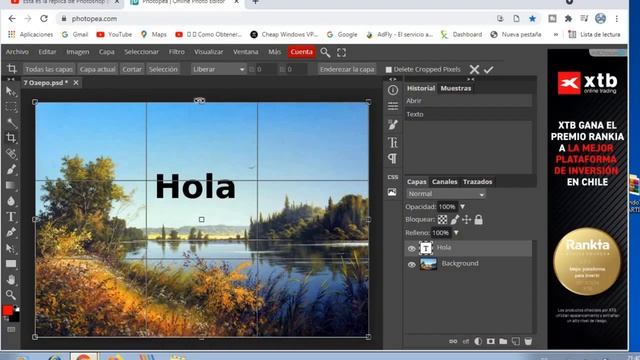Toggle fullscreen mode icon
The height and width of the screenshot is (360, 640).
coord(341,52)
